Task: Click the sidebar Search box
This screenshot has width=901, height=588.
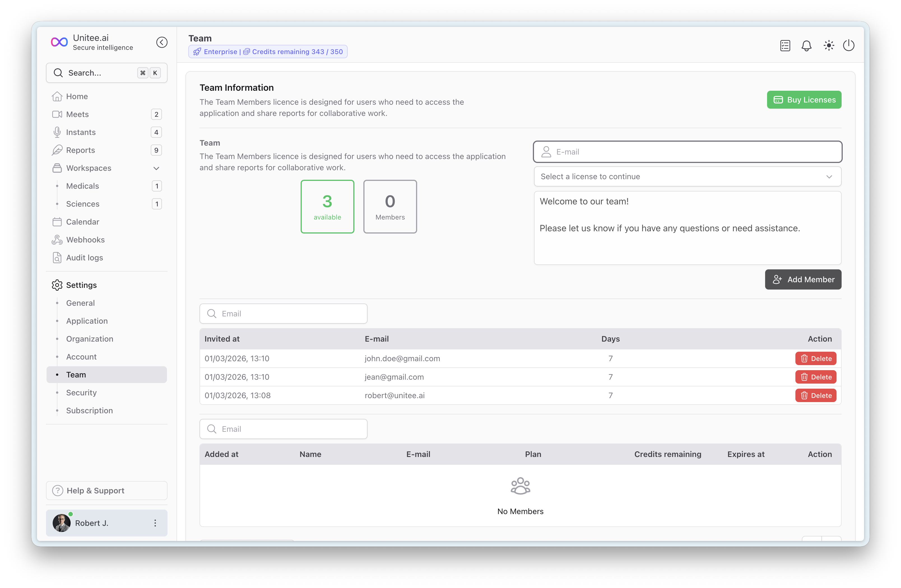Action: tap(106, 73)
